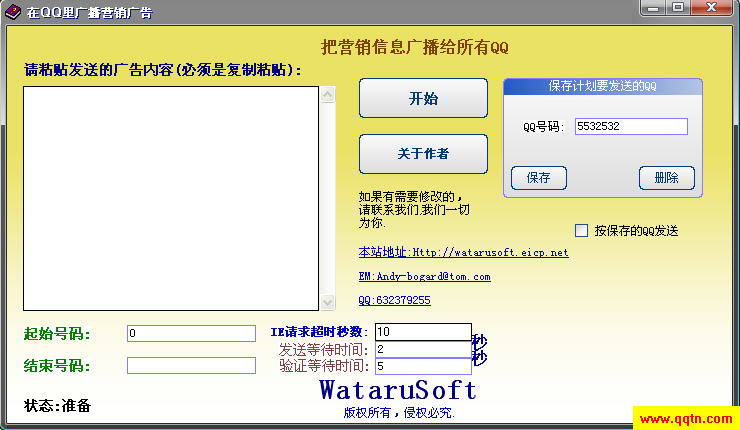Focus the QQ号码 input field
This screenshot has width=740, height=430.
[630, 127]
